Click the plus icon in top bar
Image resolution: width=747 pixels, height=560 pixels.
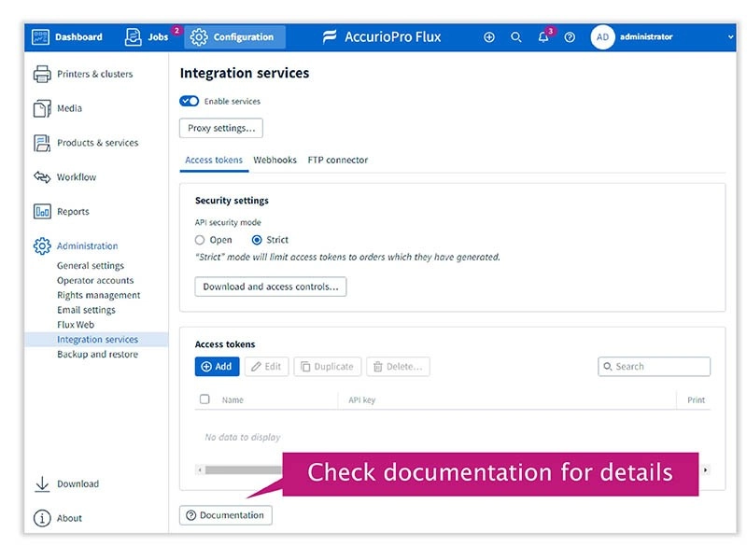click(489, 37)
